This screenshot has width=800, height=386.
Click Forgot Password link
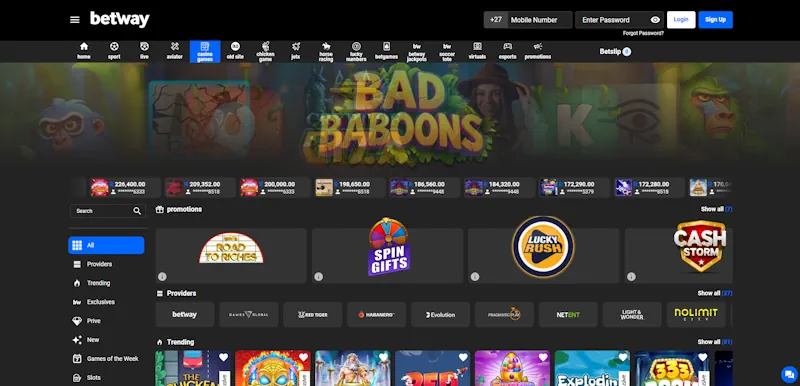[x=643, y=33]
